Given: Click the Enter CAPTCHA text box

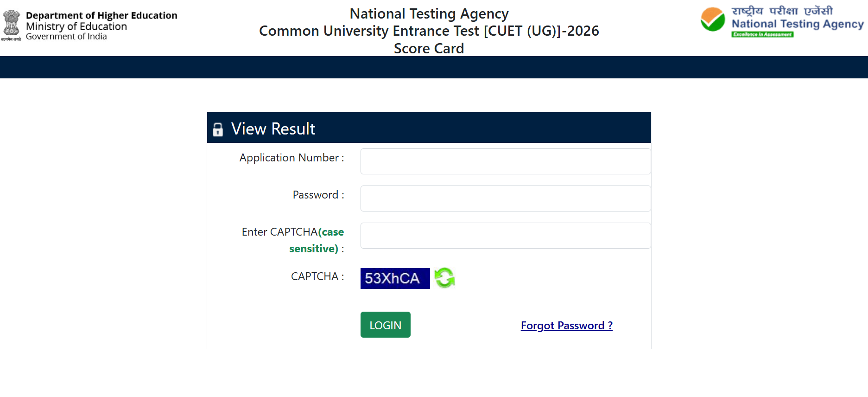Looking at the screenshot, I should click(506, 236).
